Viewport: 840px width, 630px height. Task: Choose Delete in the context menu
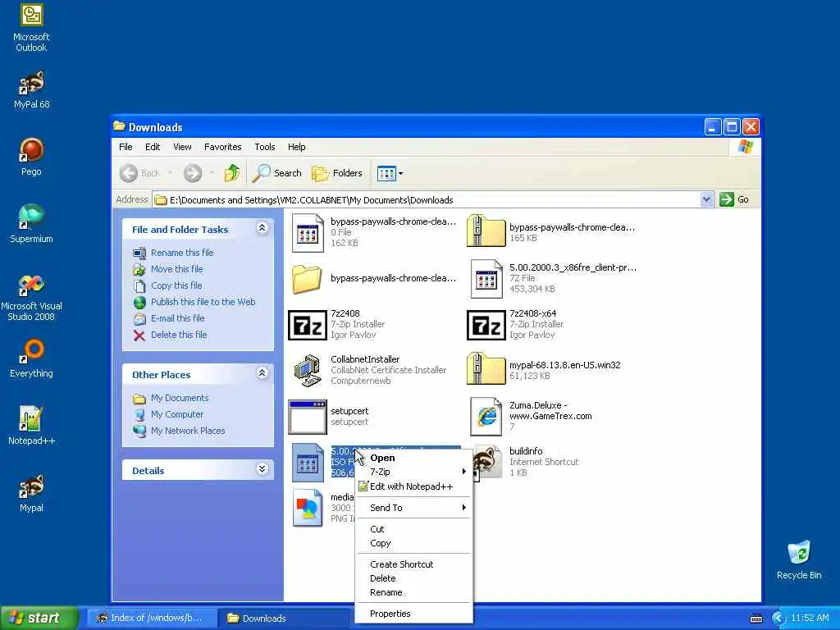pos(413,578)
